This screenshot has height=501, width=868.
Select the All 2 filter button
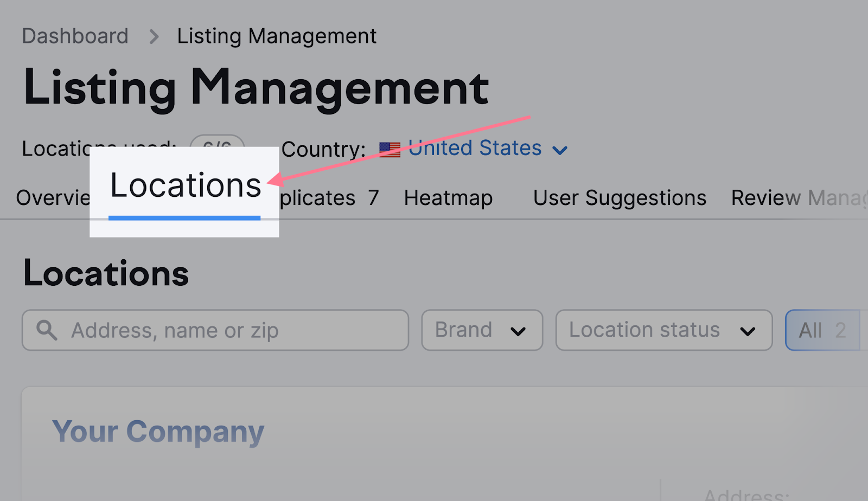[822, 330]
